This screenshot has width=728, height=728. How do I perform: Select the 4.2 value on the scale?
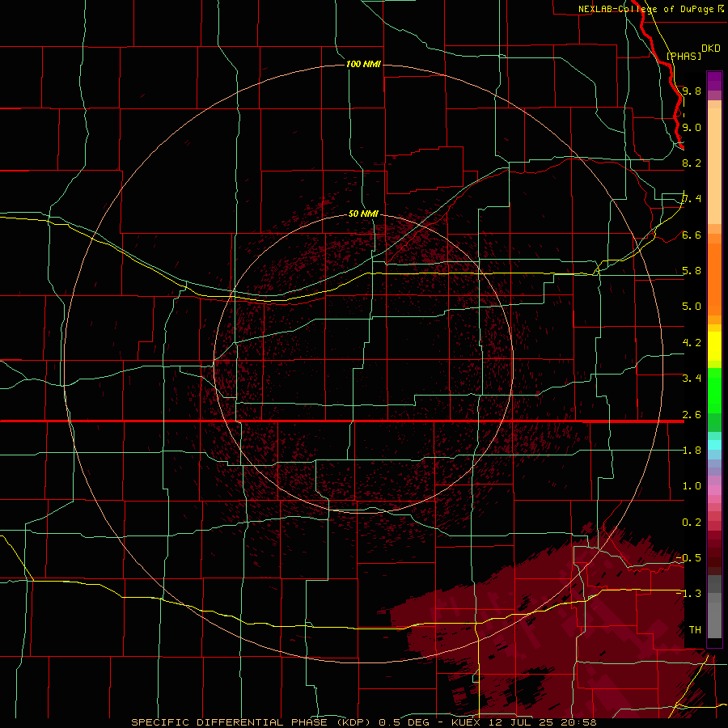[x=692, y=343]
